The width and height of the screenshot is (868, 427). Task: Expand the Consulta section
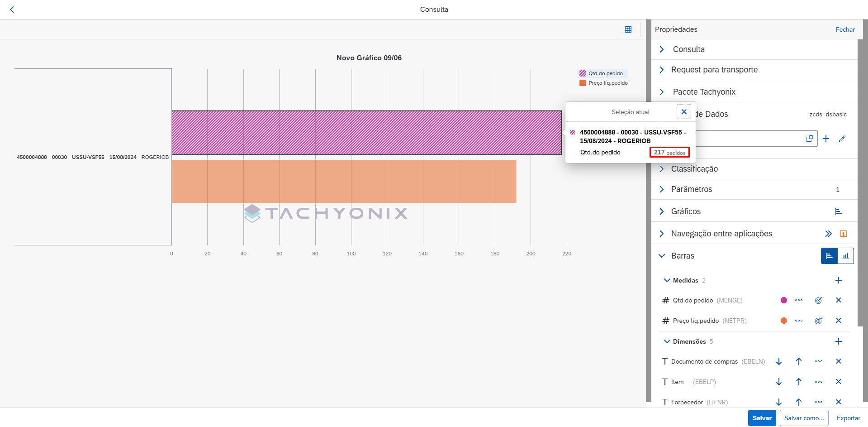coord(662,49)
